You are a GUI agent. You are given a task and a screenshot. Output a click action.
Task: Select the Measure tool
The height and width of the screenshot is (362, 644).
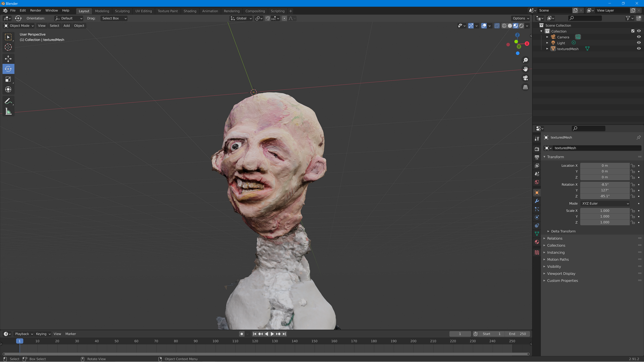coord(8,111)
